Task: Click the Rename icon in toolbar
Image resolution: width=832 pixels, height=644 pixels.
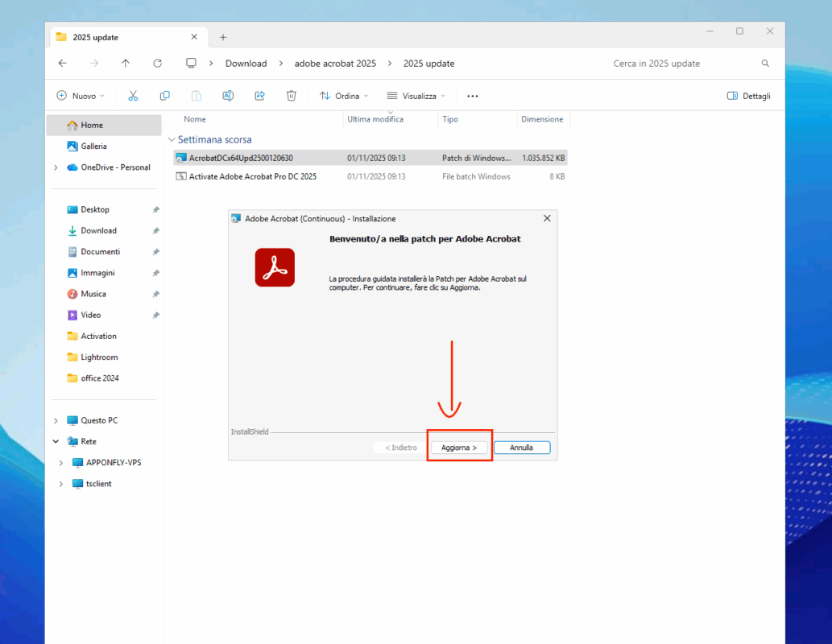Action: click(228, 96)
